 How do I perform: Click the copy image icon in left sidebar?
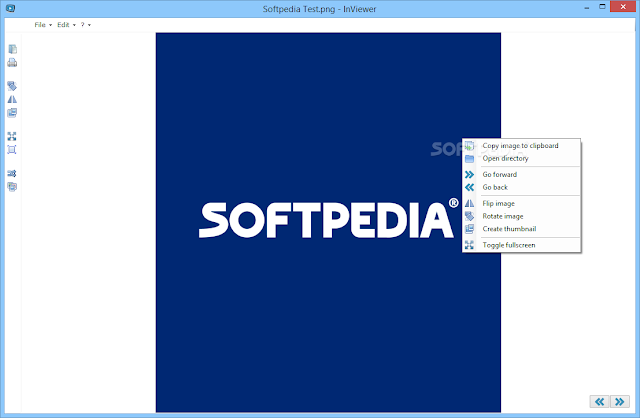coord(12,49)
